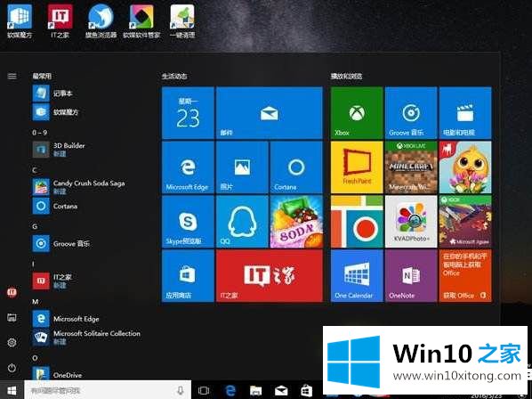The width and height of the screenshot is (532, 399).
Task: Launch the Fresh Paint tile
Action: pyautogui.click(x=357, y=167)
